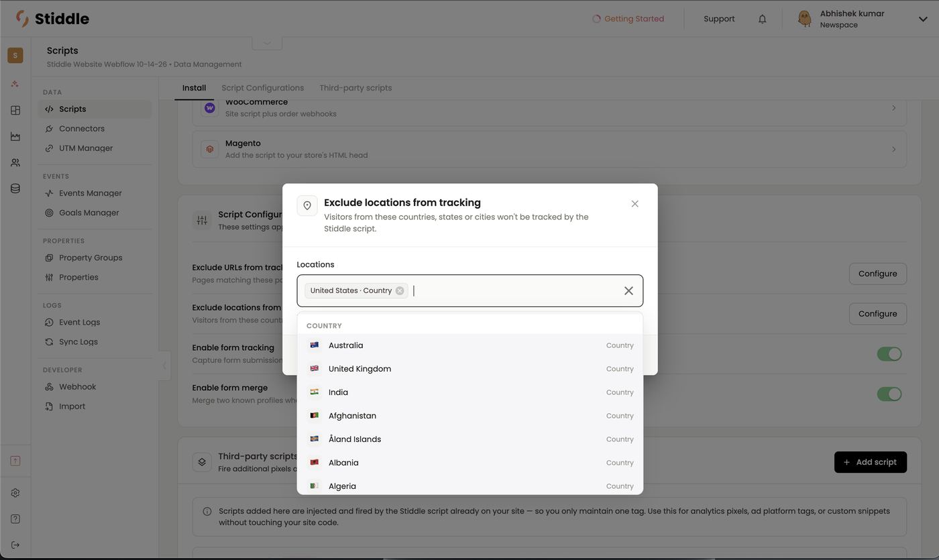Select United Kingdom from the country list
939x560 pixels.
pyautogui.click(x=470, y=369)
